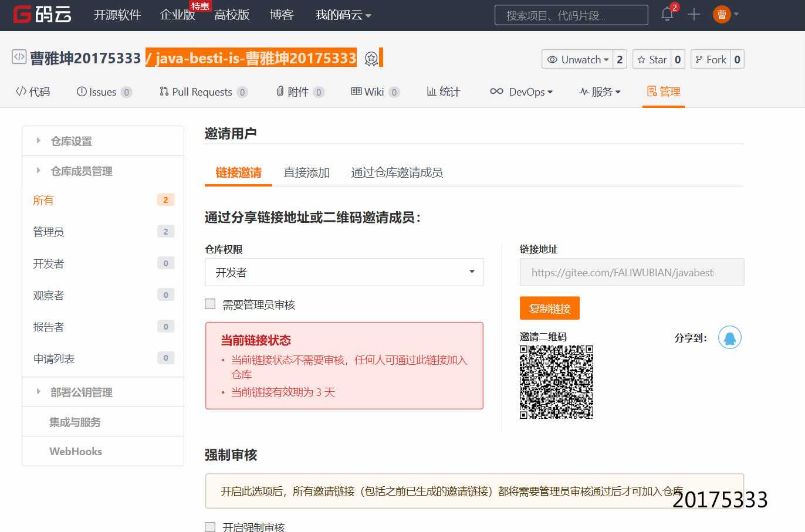Open the Pull Requests tab
Screen dimensions: 805x532
(203, 92)
